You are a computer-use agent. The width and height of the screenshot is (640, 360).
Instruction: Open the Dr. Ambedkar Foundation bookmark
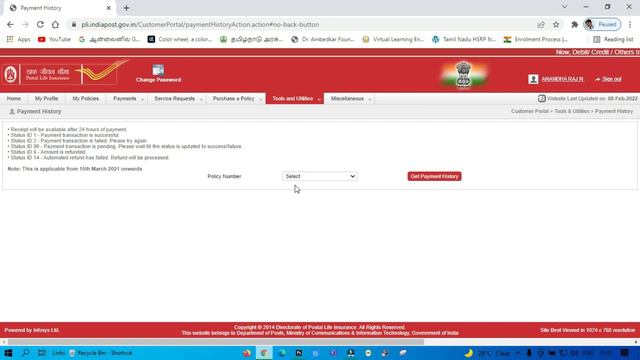tap(322, 39)
